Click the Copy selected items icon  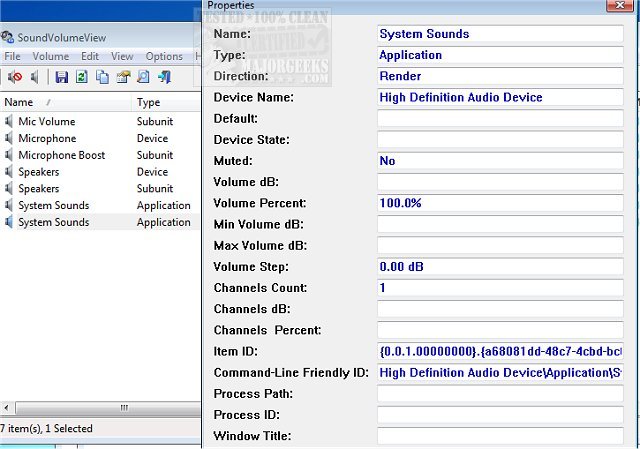click(x=102, y=77)
